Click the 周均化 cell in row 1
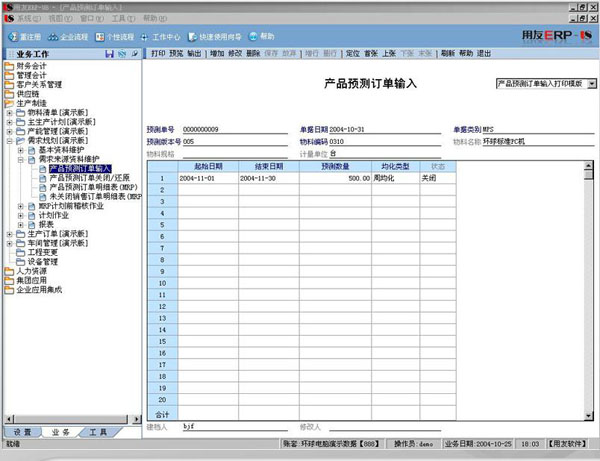Viewport: 600px width, 461px height. coord(396,179)
